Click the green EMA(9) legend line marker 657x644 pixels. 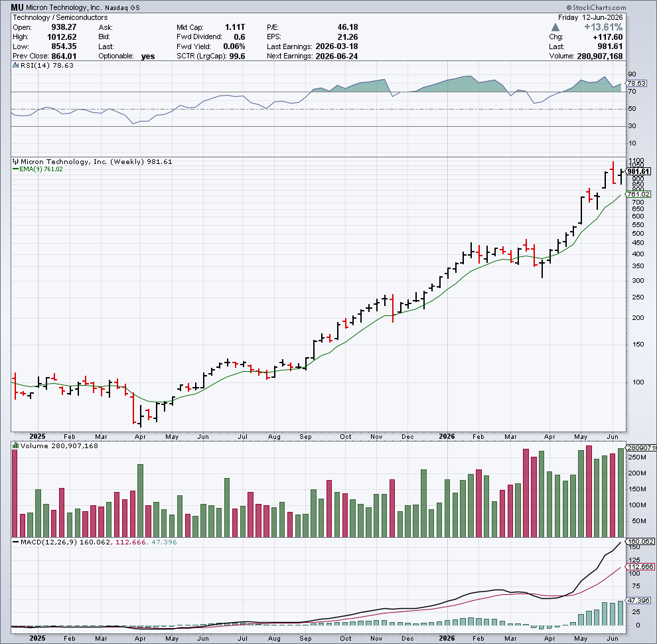click(15, 169)
